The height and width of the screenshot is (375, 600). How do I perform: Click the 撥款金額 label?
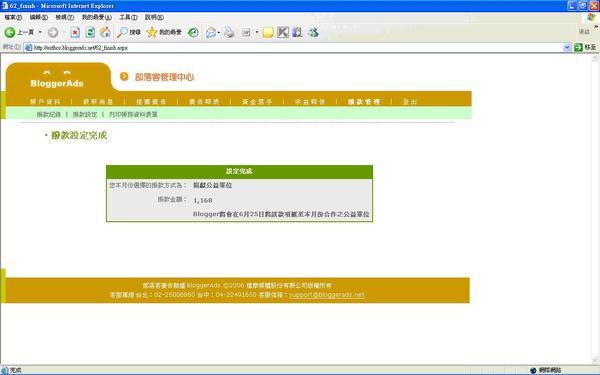point(171,199)
